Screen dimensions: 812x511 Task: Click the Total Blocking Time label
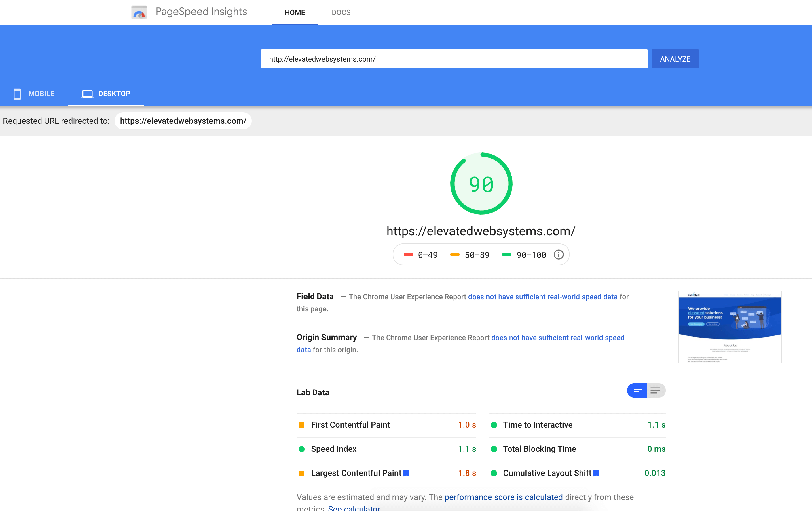tap(540, 449)
